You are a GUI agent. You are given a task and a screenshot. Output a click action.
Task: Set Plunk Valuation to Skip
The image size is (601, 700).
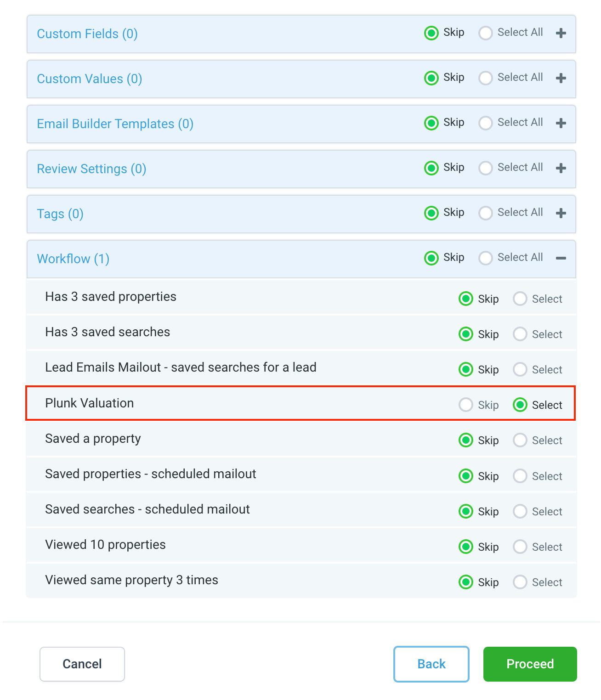tap(466, 405)
